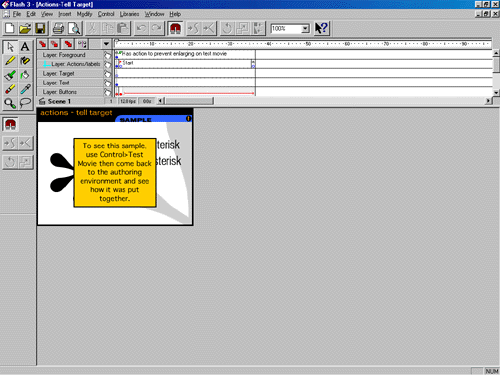Click the Modify Onion Markers button
The image size is (500, 375).
82,44
